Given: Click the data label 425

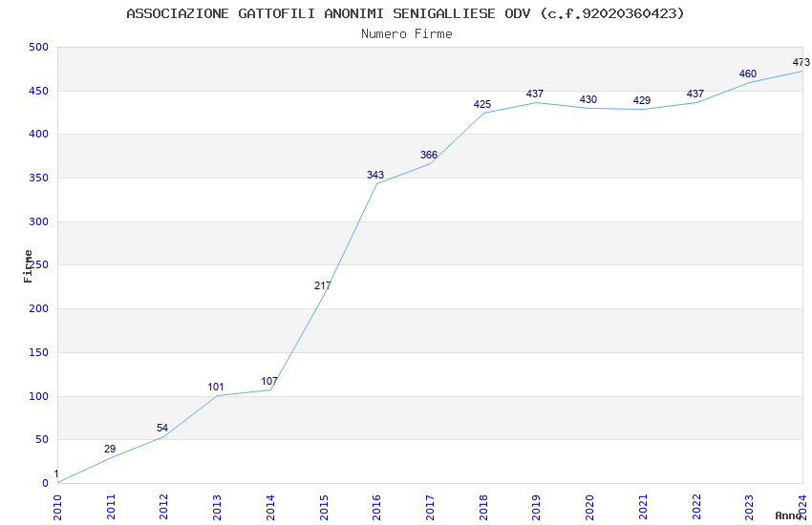Looking at the screenshot, I should click(482, 104).
